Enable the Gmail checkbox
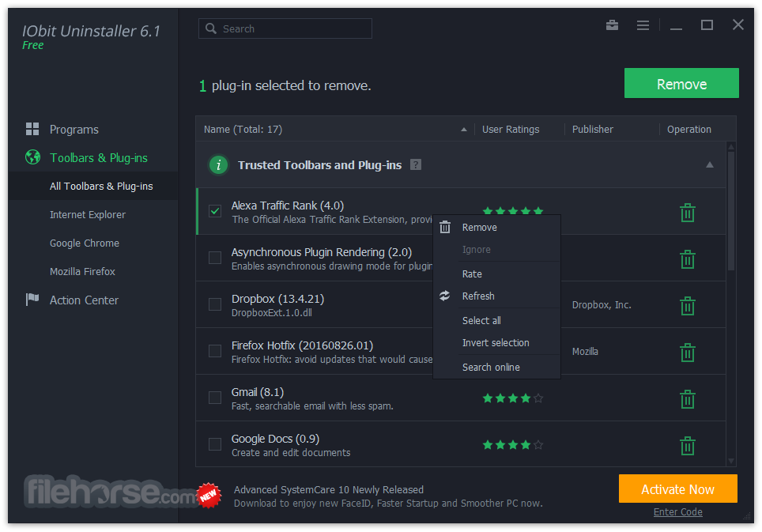The image size is (762, 532). [x=215, y=398]
